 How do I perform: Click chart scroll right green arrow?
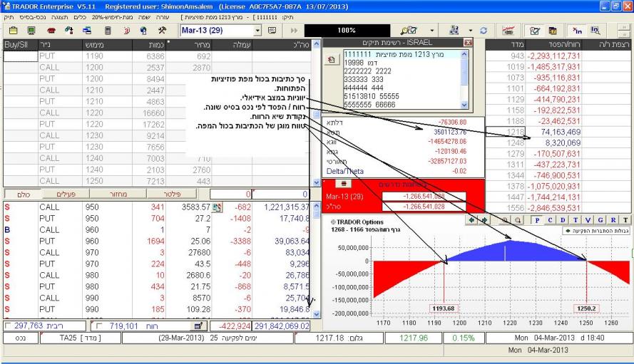[484, 220]
